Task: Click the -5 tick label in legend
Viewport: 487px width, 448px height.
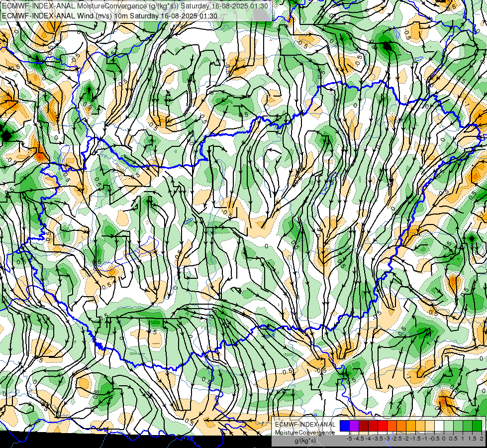Action: [349, 439]
